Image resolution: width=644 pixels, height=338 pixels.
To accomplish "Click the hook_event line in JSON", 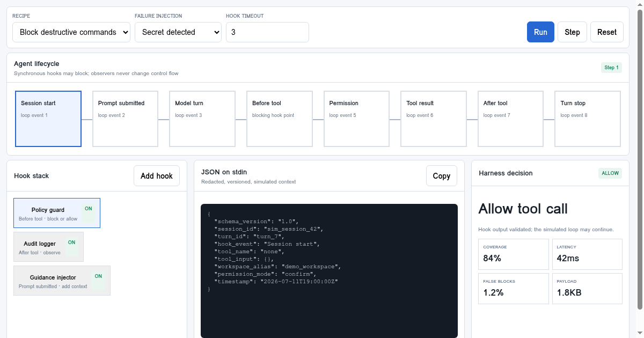I will point(267,244).
